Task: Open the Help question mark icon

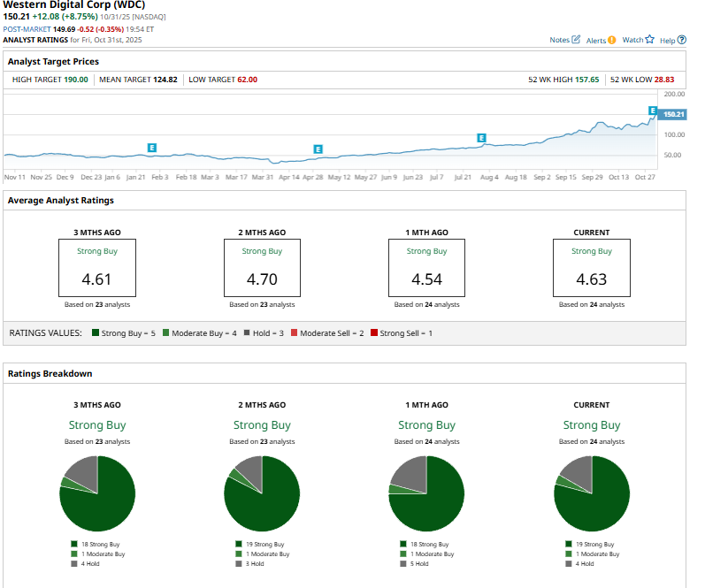Action: 681,40
